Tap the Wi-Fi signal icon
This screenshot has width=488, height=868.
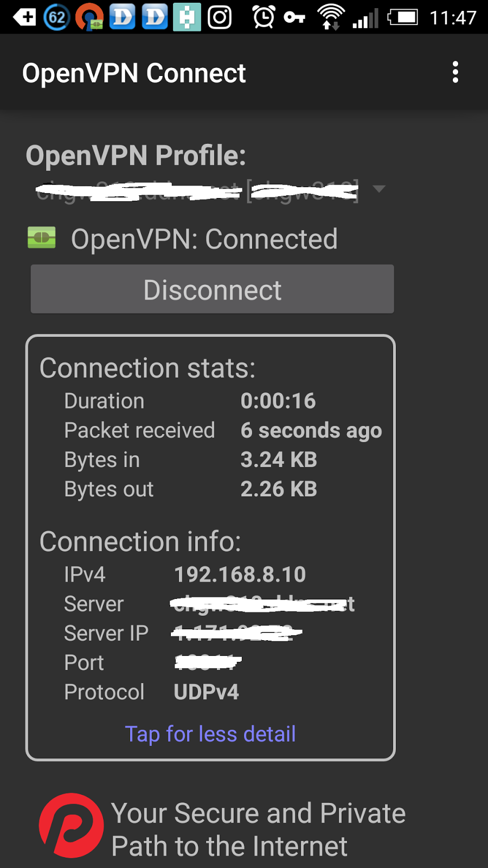(x=331, y=17)
